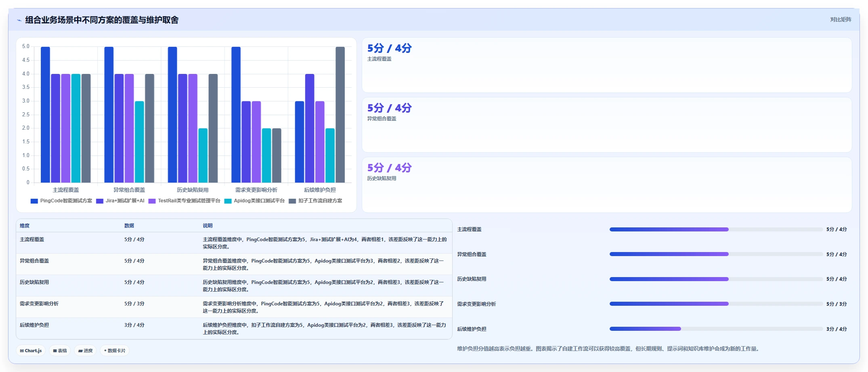
Task: Click the gray 扣子 bar in 需求变更影响分析 group
Action: pos(277,156)
